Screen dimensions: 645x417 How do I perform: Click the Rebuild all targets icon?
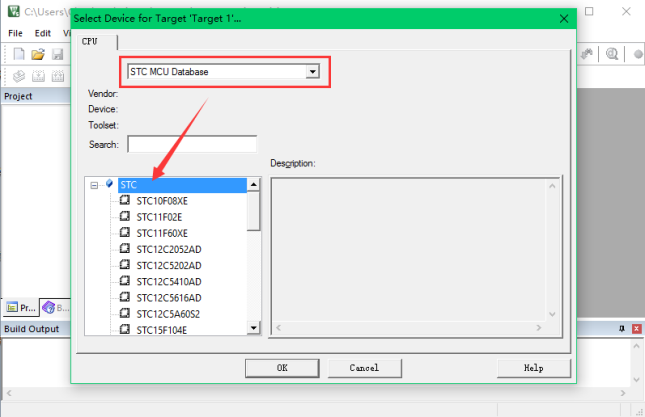[58, 76]
